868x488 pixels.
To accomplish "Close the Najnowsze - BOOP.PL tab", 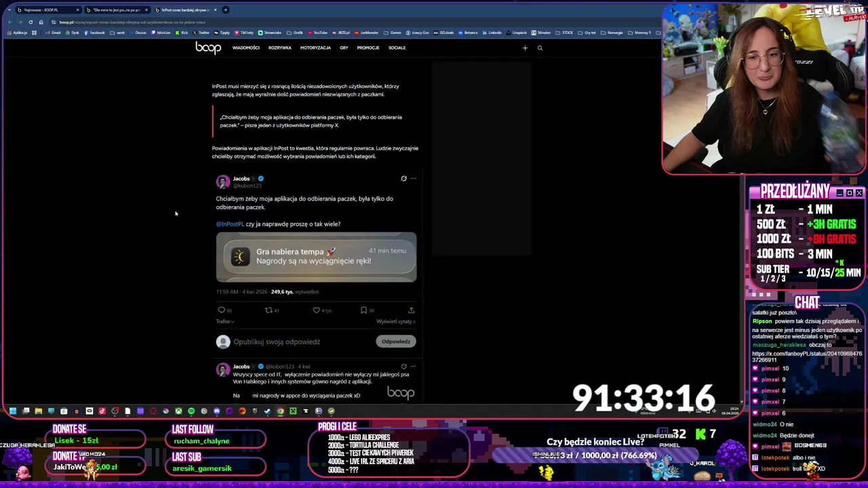I will click(77, 10).
